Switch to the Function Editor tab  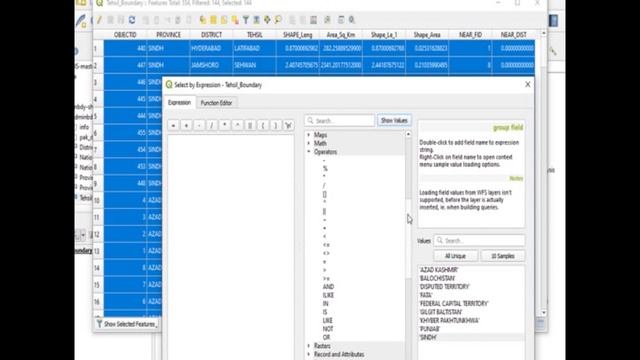coord(216,103)
